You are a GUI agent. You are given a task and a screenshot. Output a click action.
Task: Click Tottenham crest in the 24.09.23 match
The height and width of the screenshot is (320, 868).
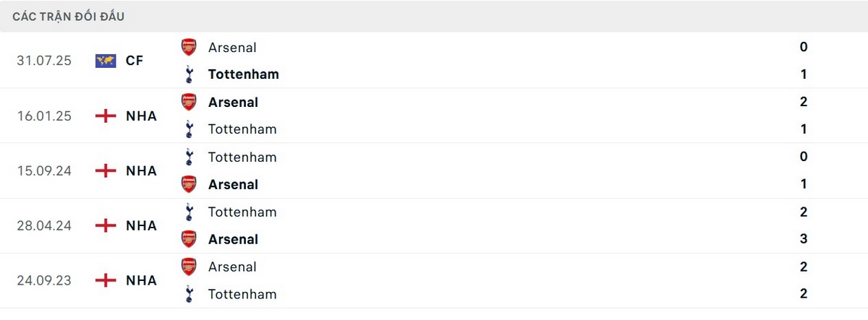tap(189, 294)
